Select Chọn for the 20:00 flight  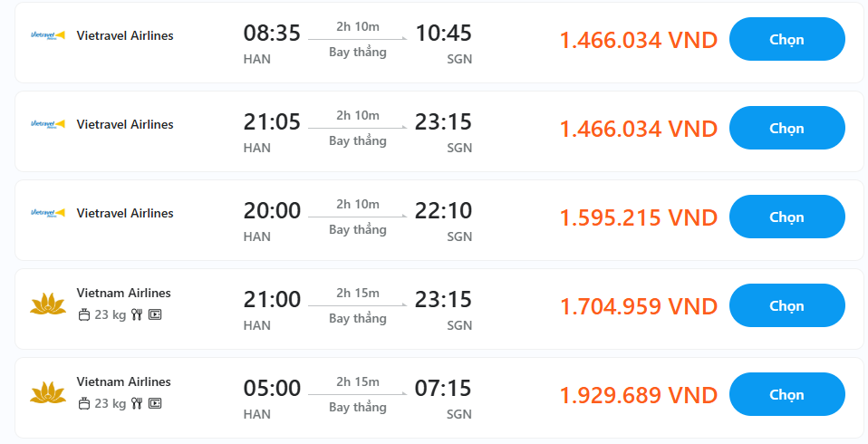pos(786,217)
